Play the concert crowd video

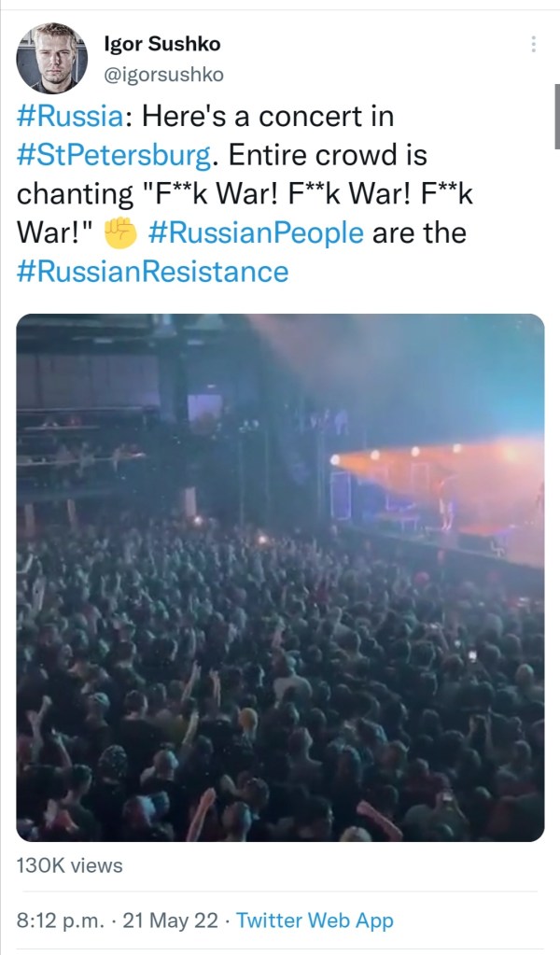coord(280,577)
